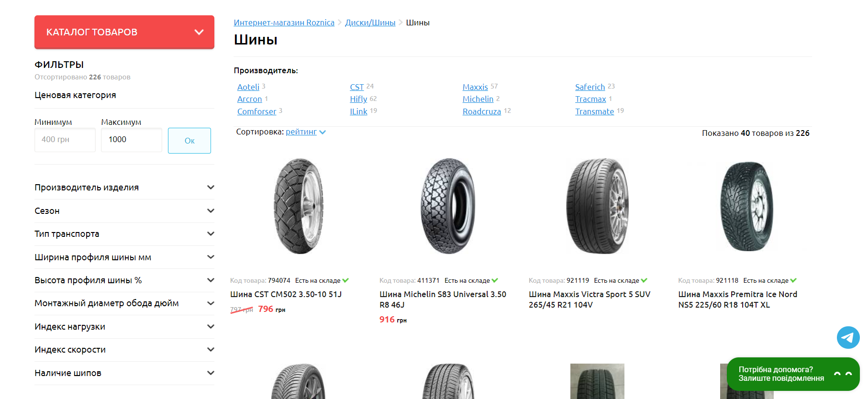Expand the Производитель изделия filter
This screenshot has width=868, height=399.
[124, 188]
